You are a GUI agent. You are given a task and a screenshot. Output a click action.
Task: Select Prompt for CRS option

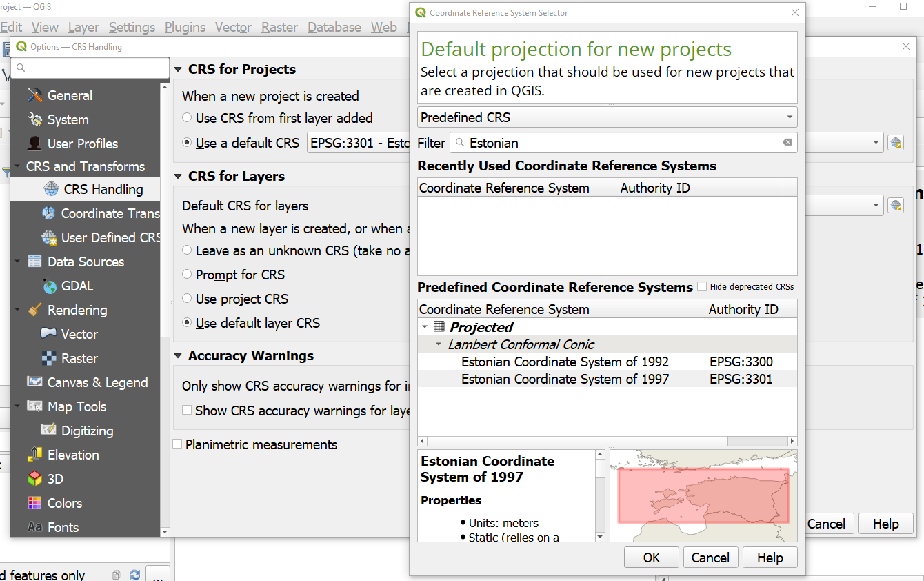(x=187, y=275)
